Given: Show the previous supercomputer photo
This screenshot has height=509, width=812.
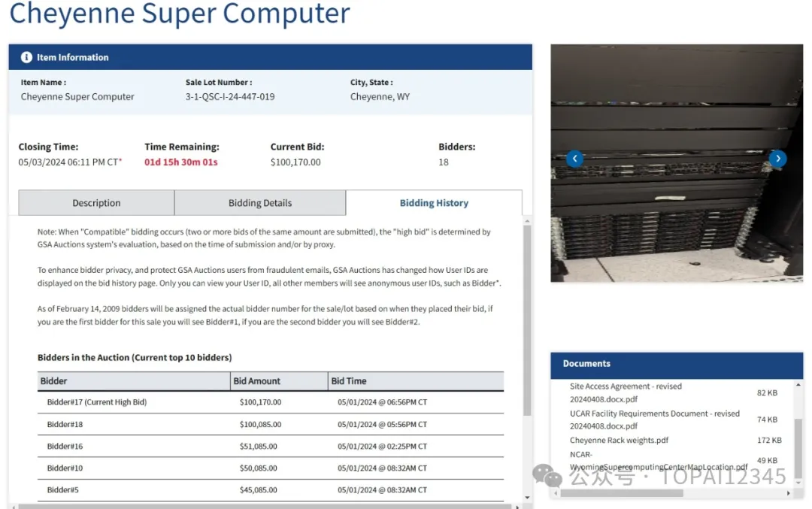Looking at the screenshot, I should click(x=575, y=159).
